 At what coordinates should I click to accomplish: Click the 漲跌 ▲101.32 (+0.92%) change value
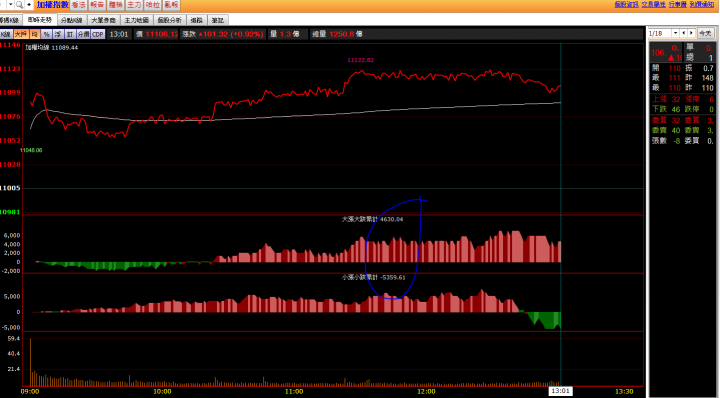[x=223, y=34]
